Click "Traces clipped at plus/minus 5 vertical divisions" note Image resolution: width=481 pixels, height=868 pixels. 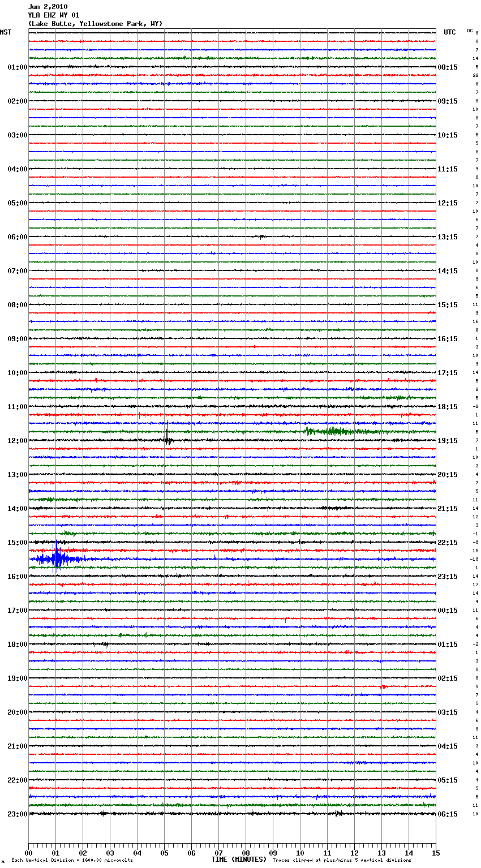click(x=342, y=861)
